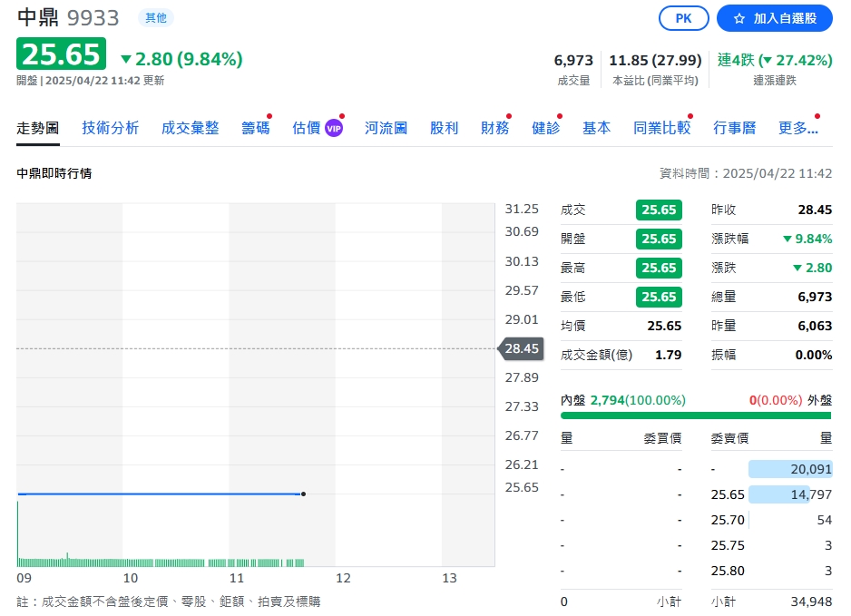
Task: Open the 行事曆 tab
Action: coord(734,128)
